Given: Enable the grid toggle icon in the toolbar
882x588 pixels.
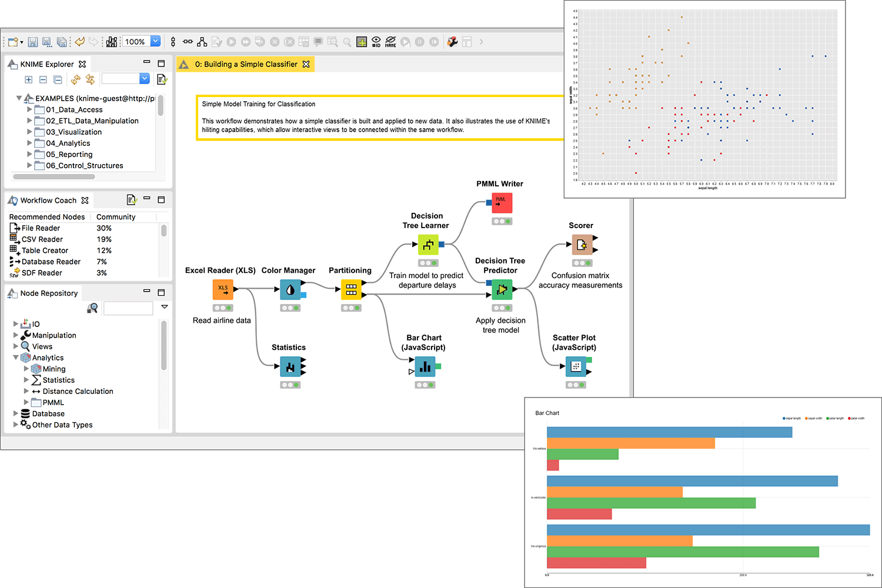Looking at the screenshot, I should [x=362, y=42].
